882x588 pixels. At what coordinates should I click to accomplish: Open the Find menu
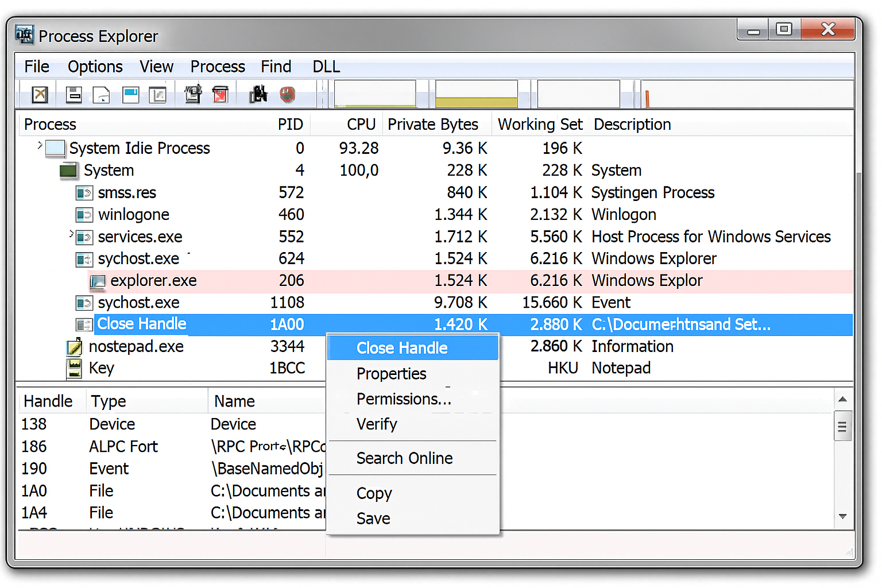click(276, 67)
